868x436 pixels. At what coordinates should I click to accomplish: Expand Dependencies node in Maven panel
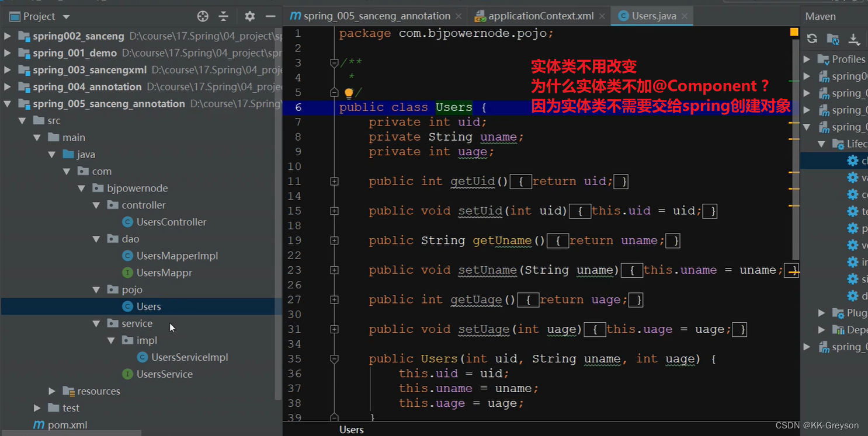coord(821,330)
